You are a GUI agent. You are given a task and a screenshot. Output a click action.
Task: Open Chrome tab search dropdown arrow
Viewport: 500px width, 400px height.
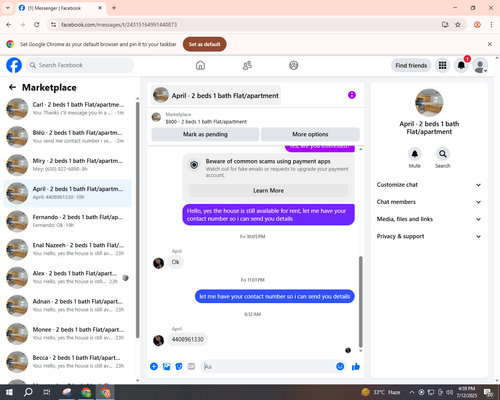8,8
